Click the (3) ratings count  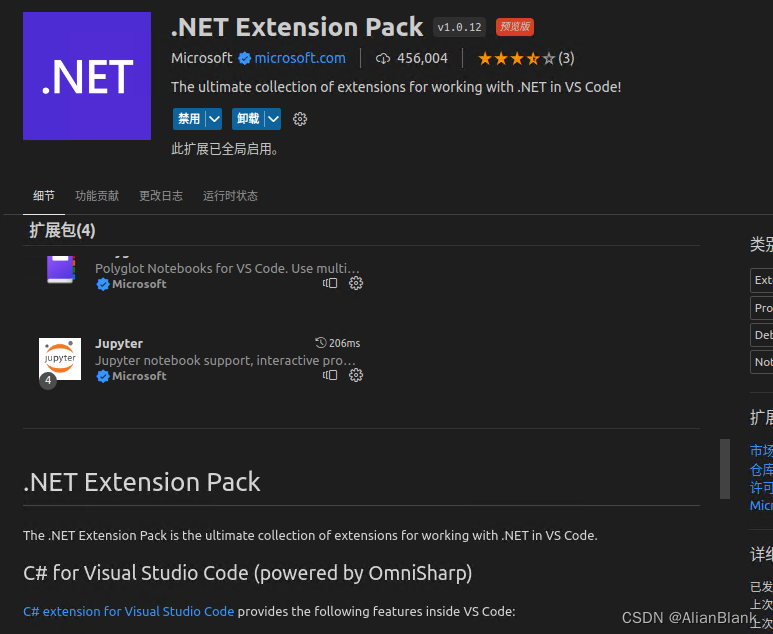pyautogui.click(x=566, y=58)
